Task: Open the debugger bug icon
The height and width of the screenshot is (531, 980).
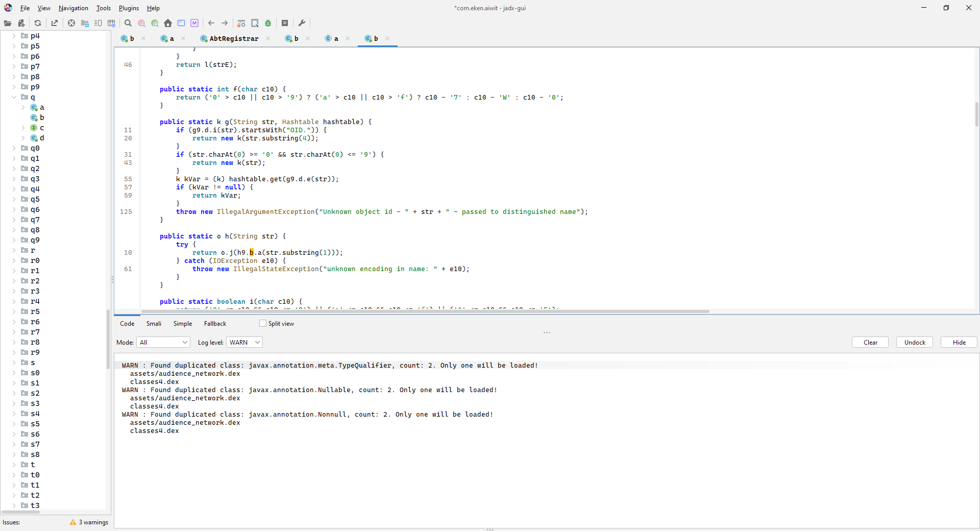Action: point(268,23)
